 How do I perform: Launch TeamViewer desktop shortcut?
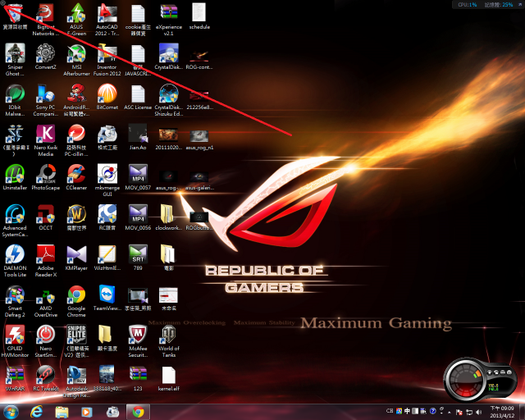point(107,298)
